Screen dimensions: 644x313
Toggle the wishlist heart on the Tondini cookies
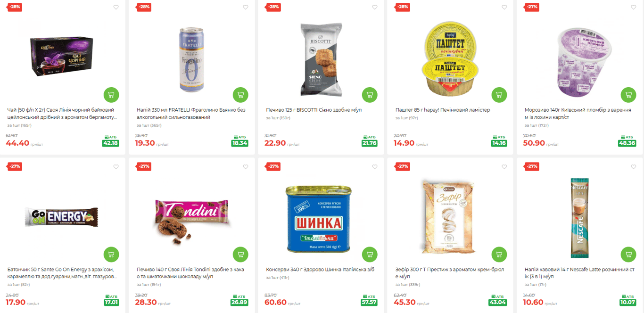[246, 167]
